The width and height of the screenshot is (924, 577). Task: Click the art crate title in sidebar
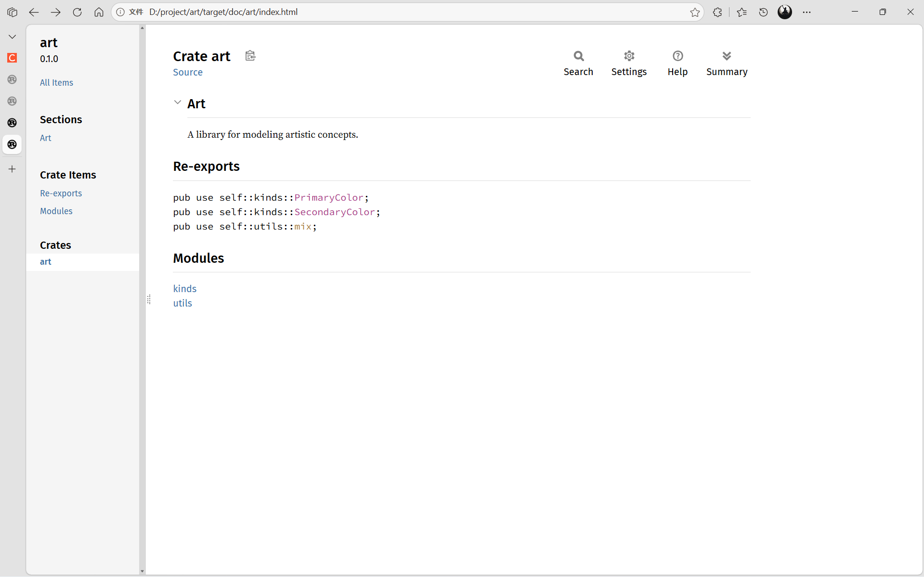click(49, 43)
